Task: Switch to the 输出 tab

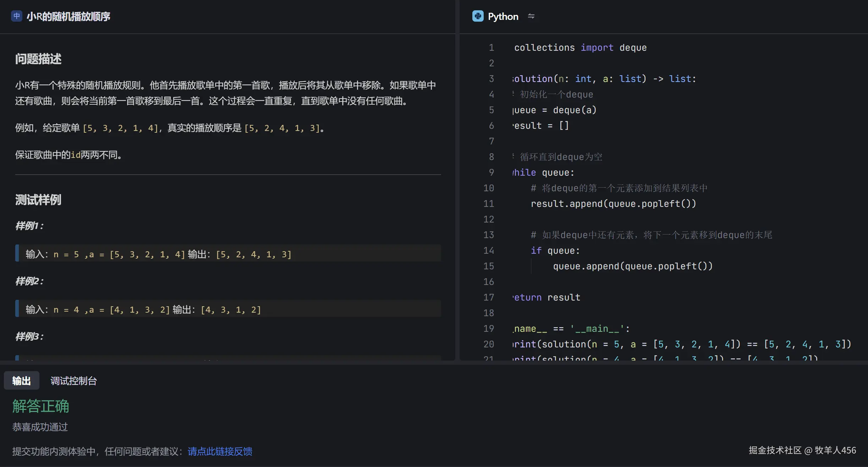Action: click(x=21, y=381)
